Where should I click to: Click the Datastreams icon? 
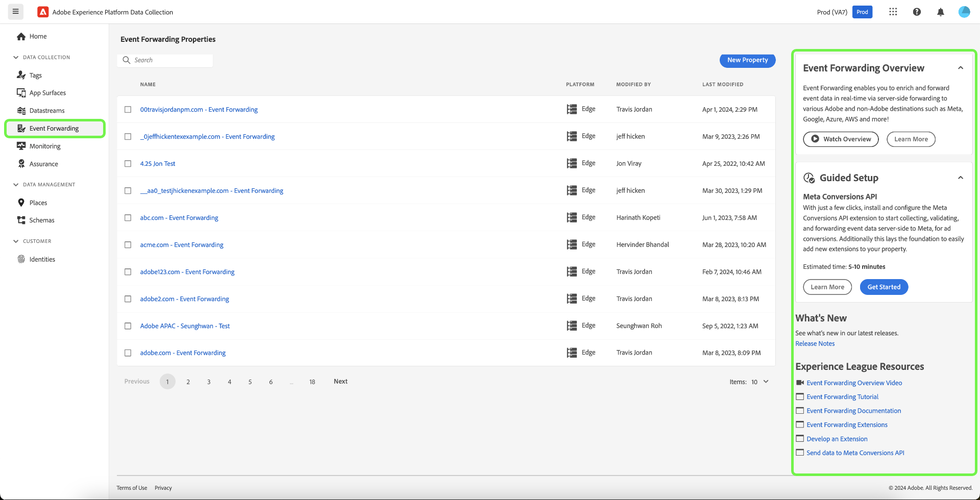(x=21, y=111)
